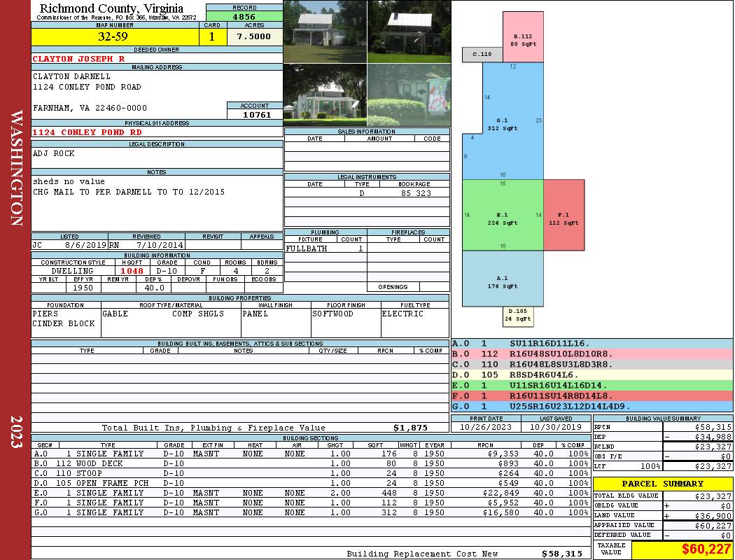
Task: Select sketch code row B.0 112
Action: pos(592,353)
